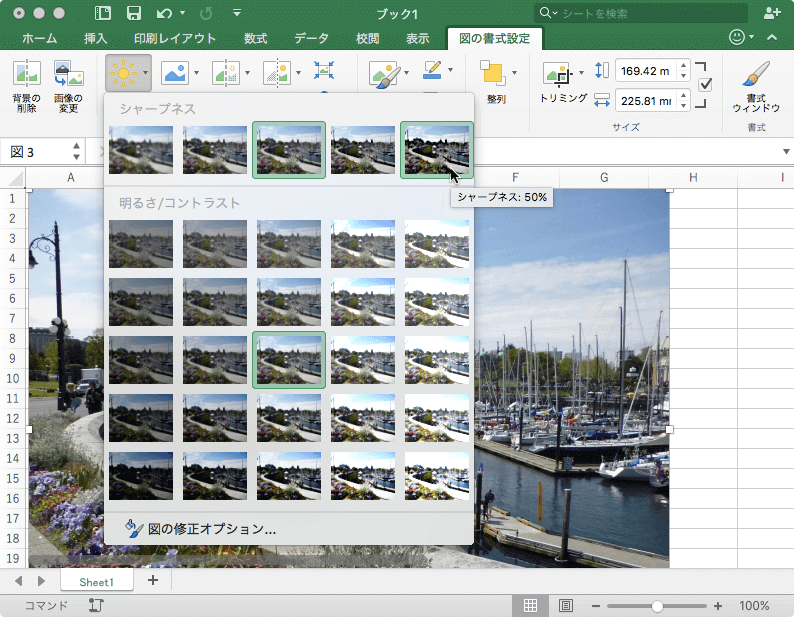Click the 整列 (Arrange) icon

pyautogui.click(x=494, y=75)
